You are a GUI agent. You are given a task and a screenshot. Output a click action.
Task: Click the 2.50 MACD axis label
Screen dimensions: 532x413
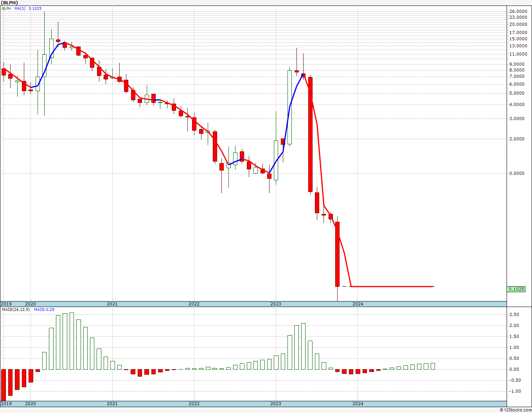coord(514,314)
